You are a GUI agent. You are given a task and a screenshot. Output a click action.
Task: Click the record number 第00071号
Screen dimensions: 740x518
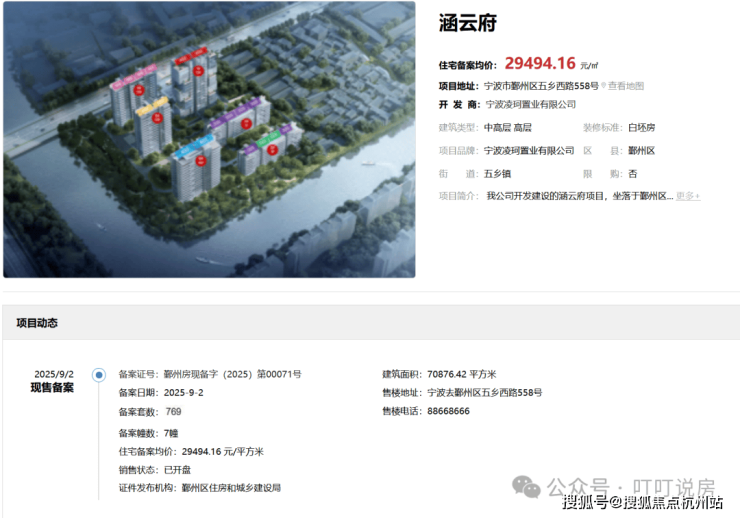point(279,374)
